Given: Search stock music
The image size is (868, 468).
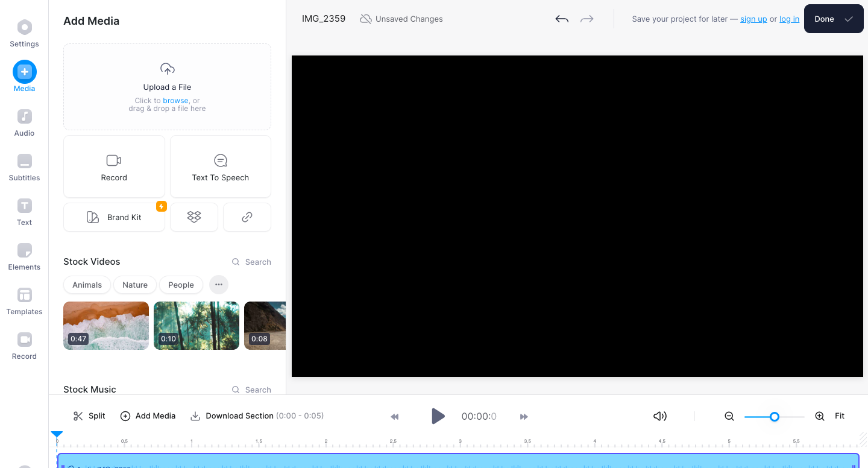Looking at the screenshot, I should point(252,390).
